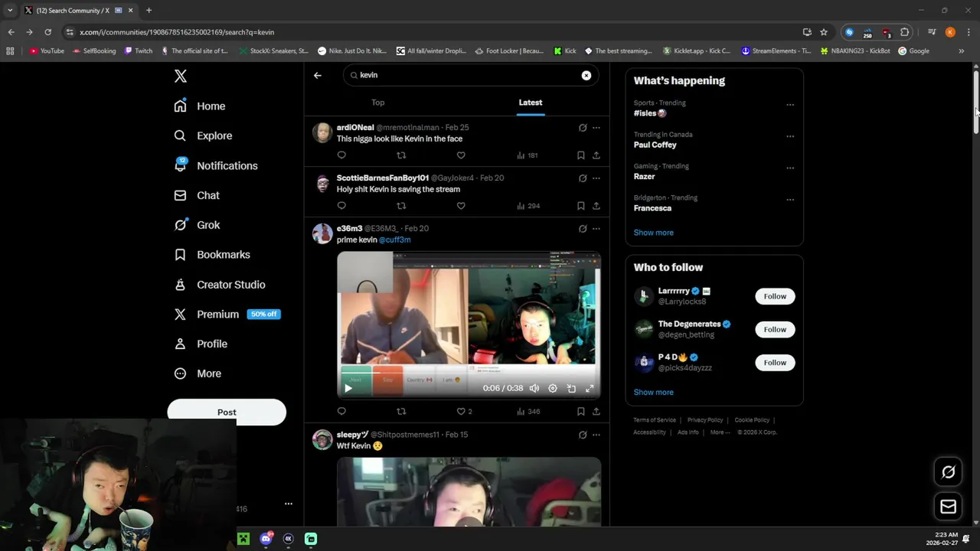
Task: Click the Post button
Action: point(227,412)
